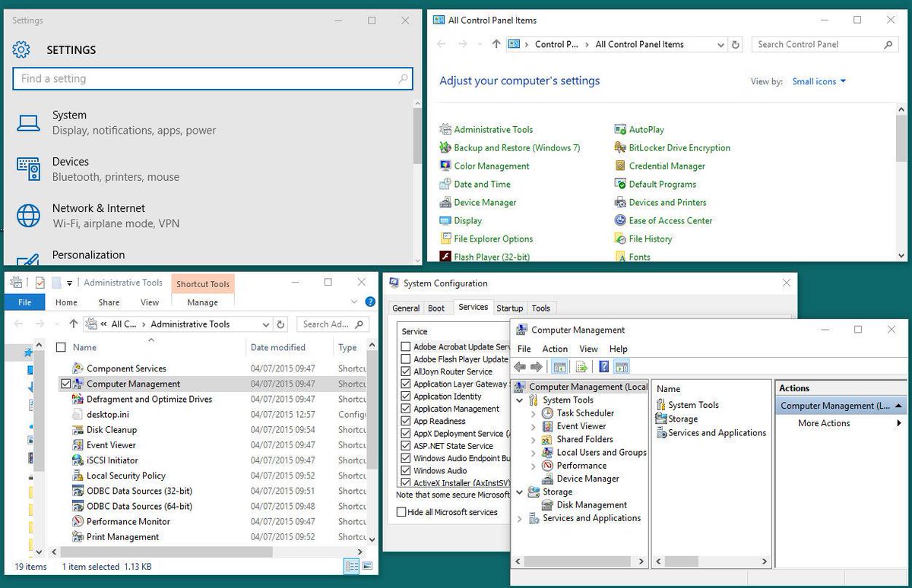This screenshot has height=588, width=912.
Task: Select Task Scheduler icon in Computer Management tree
Action: (547, 413)
